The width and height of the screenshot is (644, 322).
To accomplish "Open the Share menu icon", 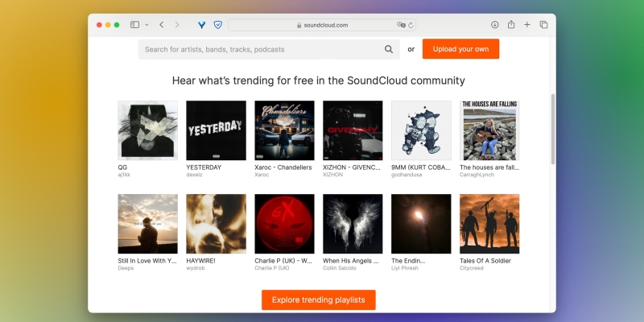I will [x=511, y=25].
